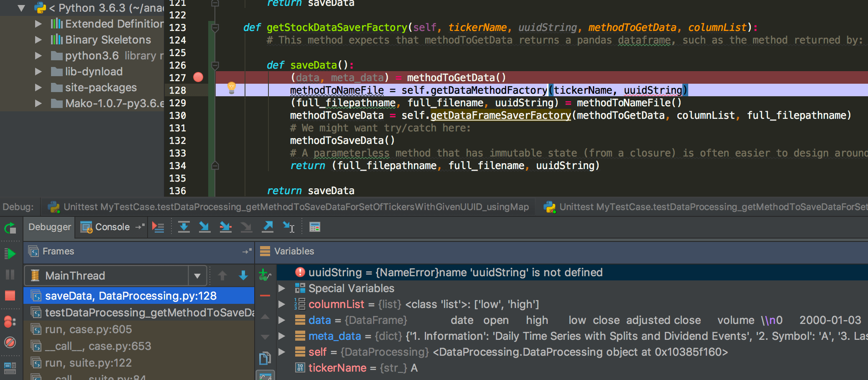
Task: Expand the data DataFrame variable
Action: click(282, 320)
